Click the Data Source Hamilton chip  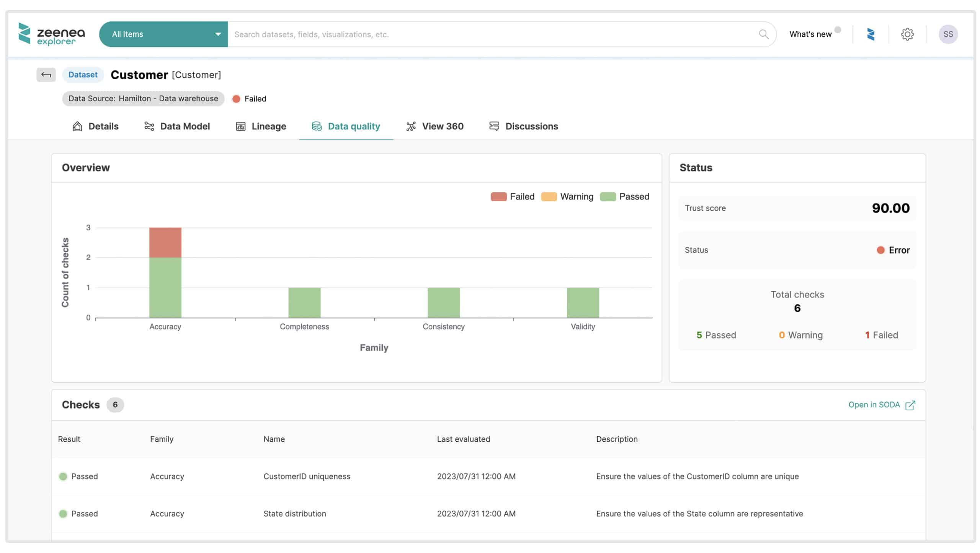tap(143, 99)
